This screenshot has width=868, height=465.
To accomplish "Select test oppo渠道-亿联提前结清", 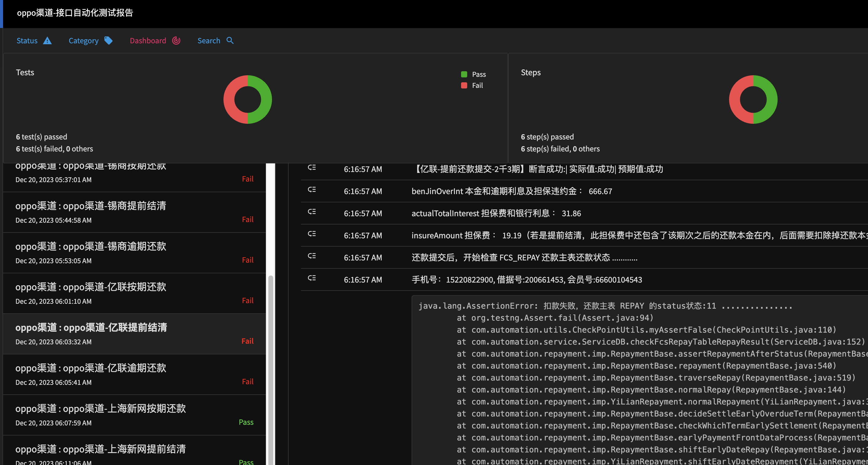I will click(x=134, y=334).
